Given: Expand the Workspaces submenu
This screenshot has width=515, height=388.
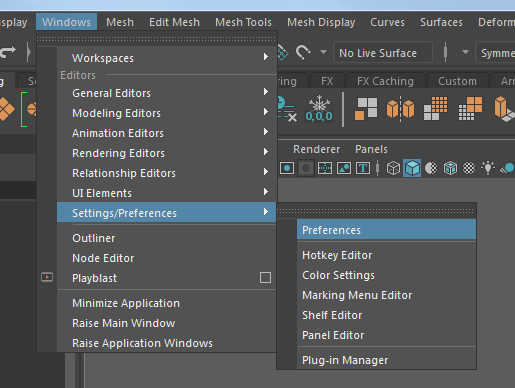Looking at the screenshot, I should point(167,58).
